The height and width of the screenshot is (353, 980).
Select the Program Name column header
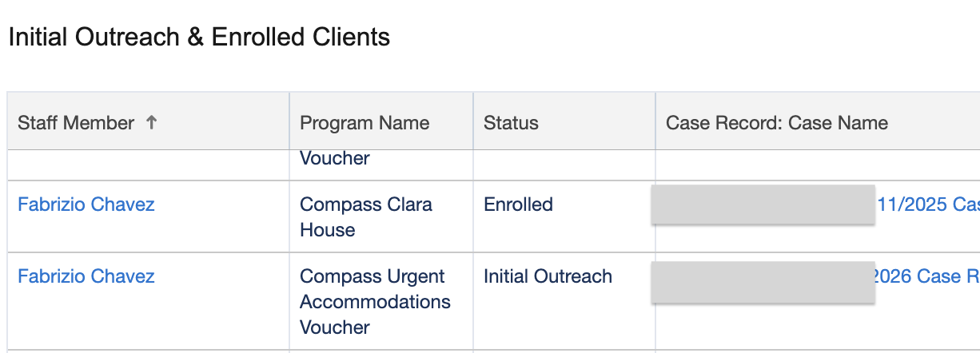[x=381, y=121]
